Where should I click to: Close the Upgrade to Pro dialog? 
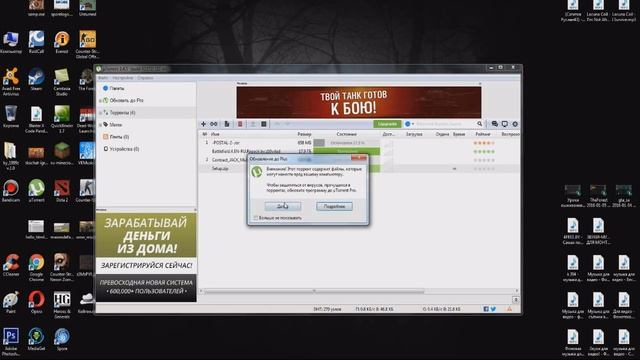click(x=358, y=158)
